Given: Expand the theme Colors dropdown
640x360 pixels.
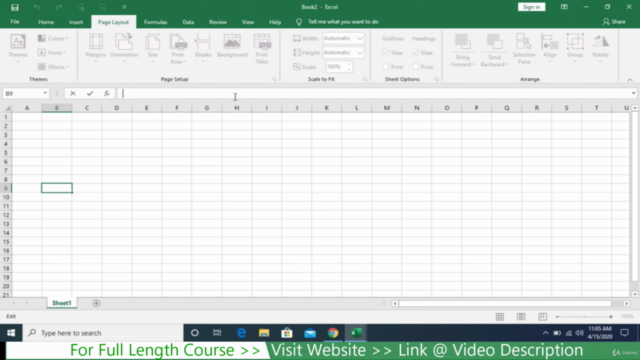Looking at the screenshot, I should coord(53,38).
